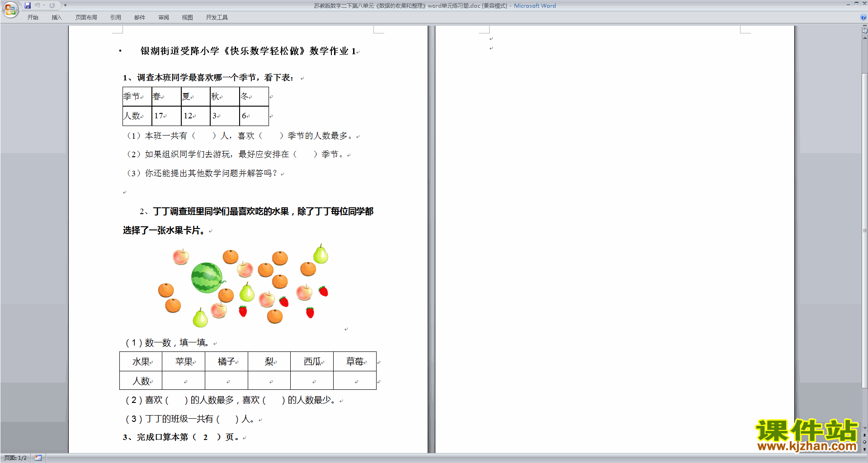Click the vertical scrollbar thumb
This screenshot has width=868, height=463.
[x=864, y=230]
